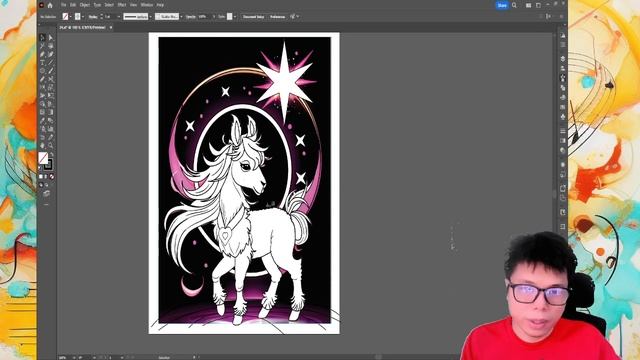
Task: Select the Direct Selection tool
Action: 51,37
